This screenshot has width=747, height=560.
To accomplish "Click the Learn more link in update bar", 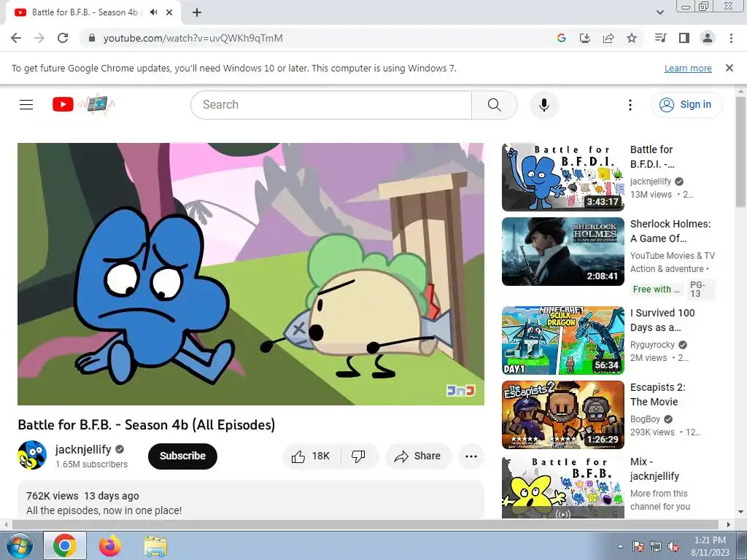I will point(688,68).
